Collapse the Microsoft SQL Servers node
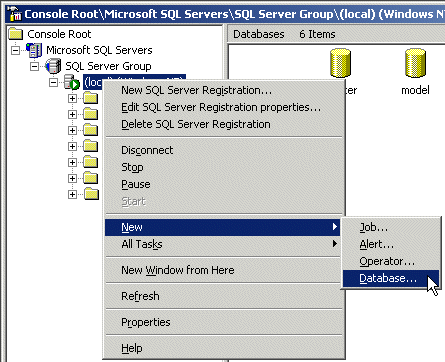This screenshot has height=362, width=445. click(15, 50)
